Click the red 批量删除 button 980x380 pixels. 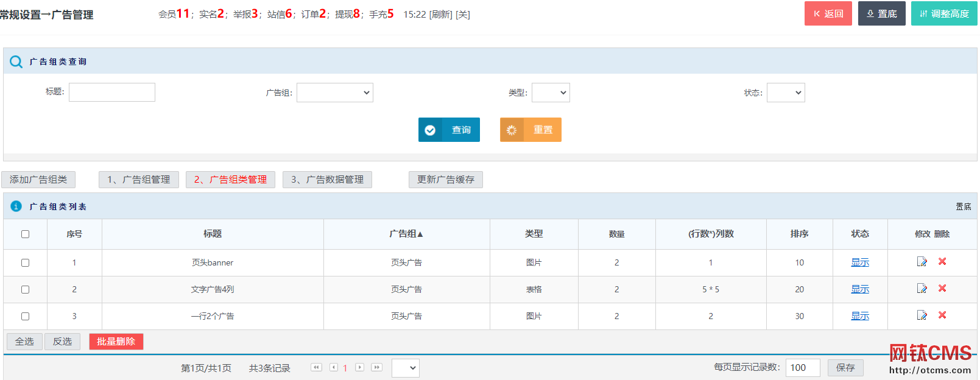(116, 342)
